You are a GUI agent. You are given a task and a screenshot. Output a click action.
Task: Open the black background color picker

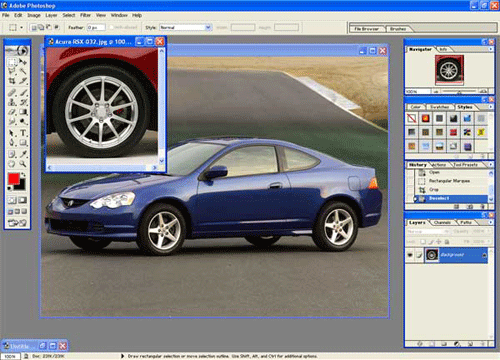(21, 186)
